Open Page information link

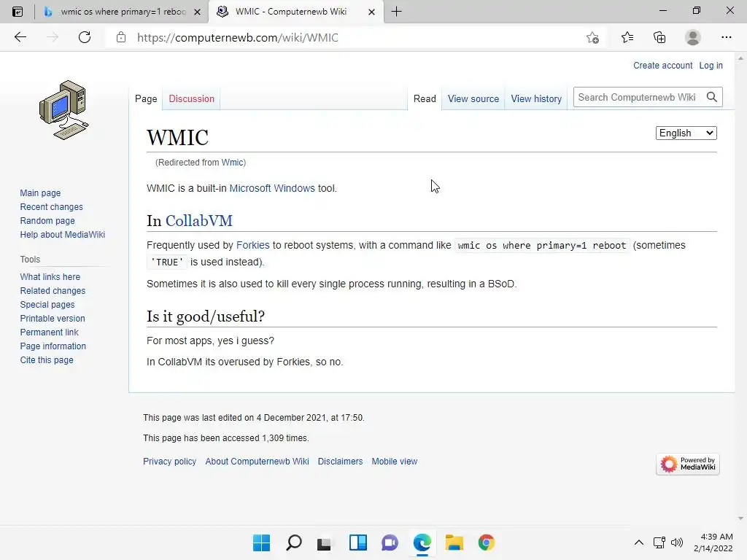[x=53, y=346]
